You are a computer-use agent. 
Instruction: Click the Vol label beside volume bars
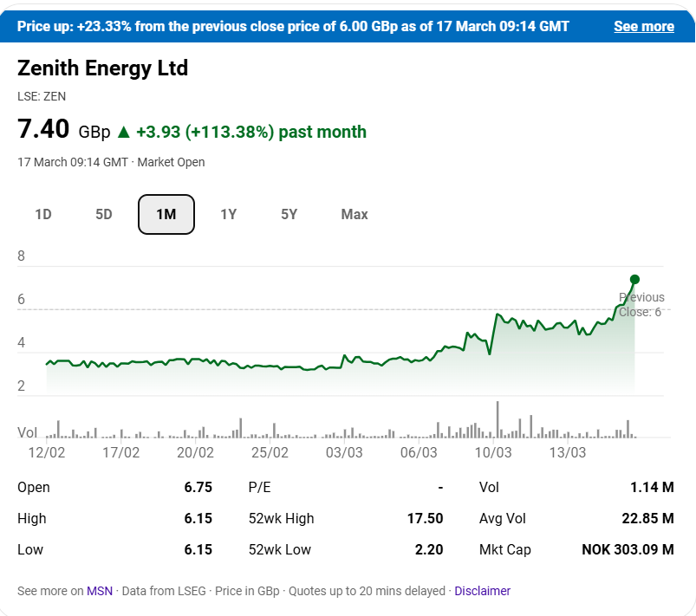click(x=27, y=432)
